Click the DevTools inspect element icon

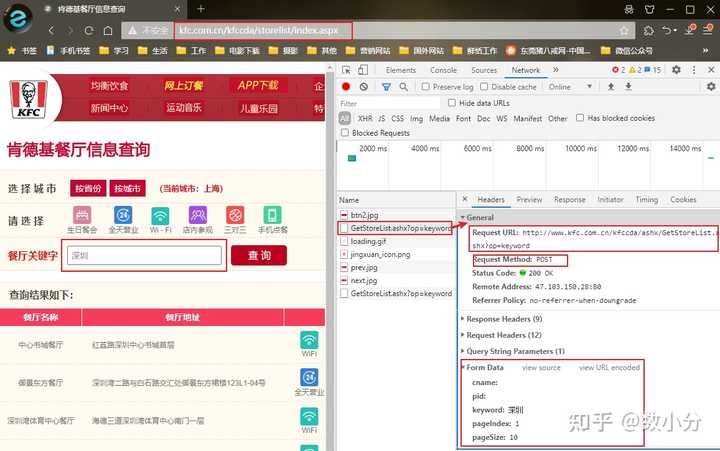coord(346,70)
